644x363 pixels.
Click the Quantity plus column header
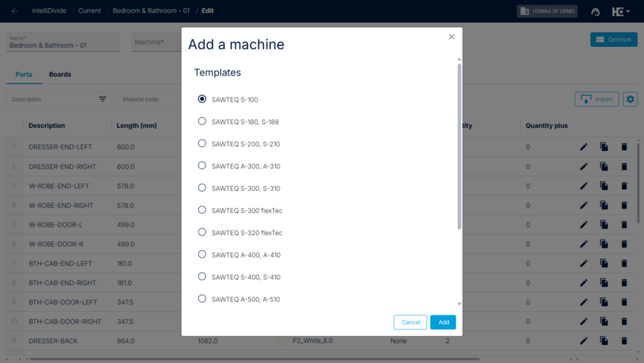coord(546,126)
